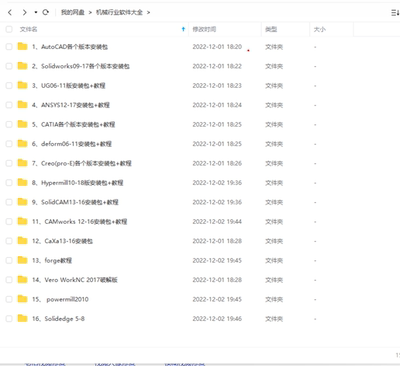Open the CAMworks 12-16 folder icon
The image size is (400, 366).
[x=22, y=221]
